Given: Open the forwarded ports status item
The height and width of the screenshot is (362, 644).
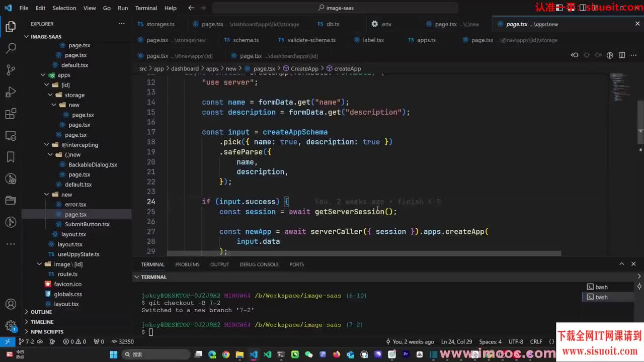Looking at the screenshot, I should [99, 341].
